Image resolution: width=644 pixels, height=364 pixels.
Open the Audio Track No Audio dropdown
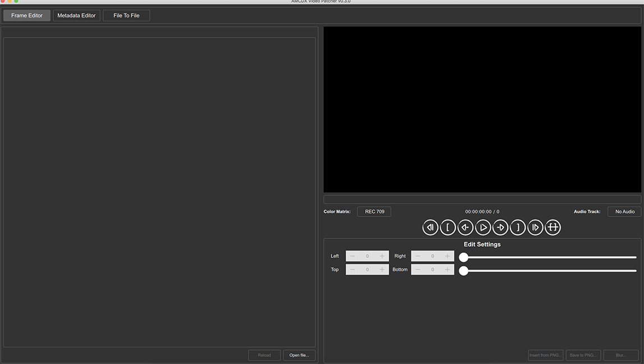click(624, 211)
